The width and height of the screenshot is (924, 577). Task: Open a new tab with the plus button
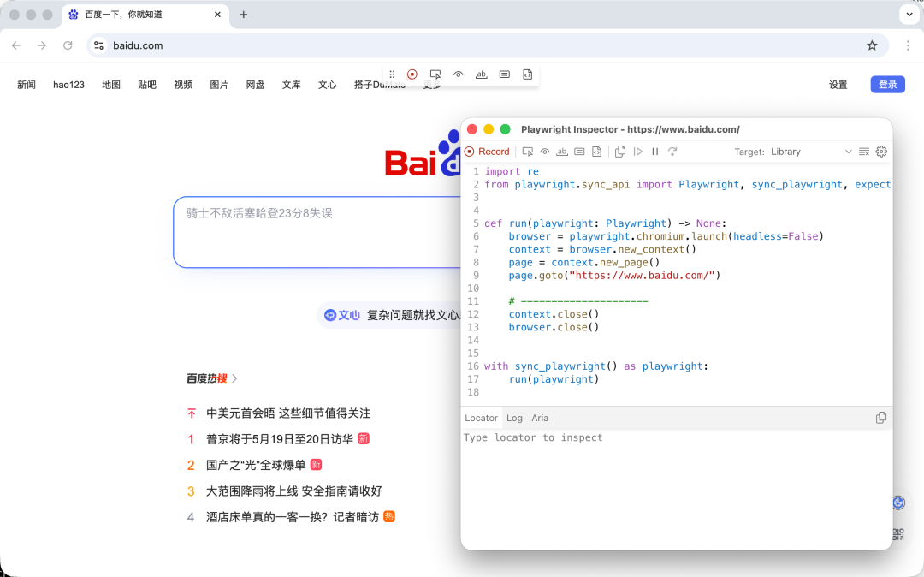click(x=243, y=15)
